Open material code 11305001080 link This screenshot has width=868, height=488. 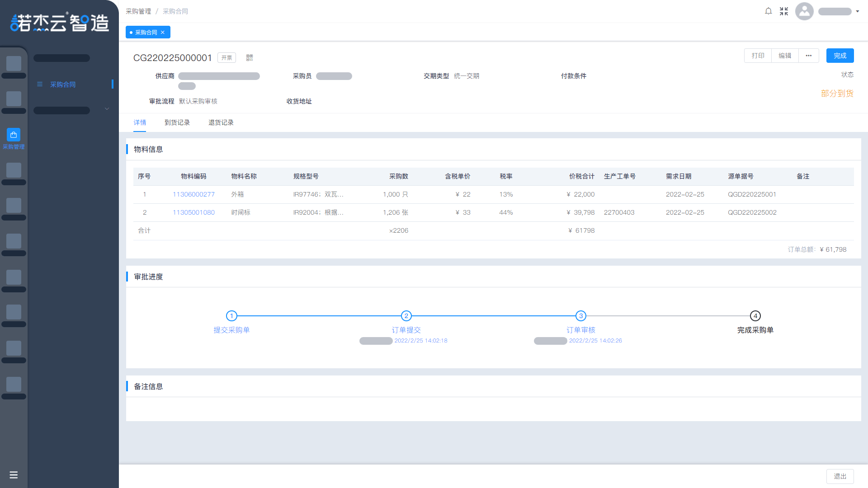(x=193, y=212)
